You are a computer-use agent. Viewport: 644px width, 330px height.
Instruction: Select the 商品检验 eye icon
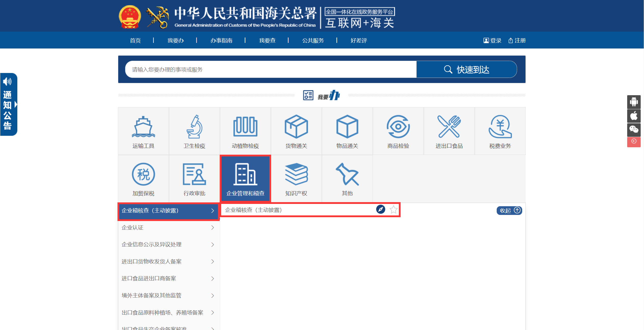coord(398,127)
